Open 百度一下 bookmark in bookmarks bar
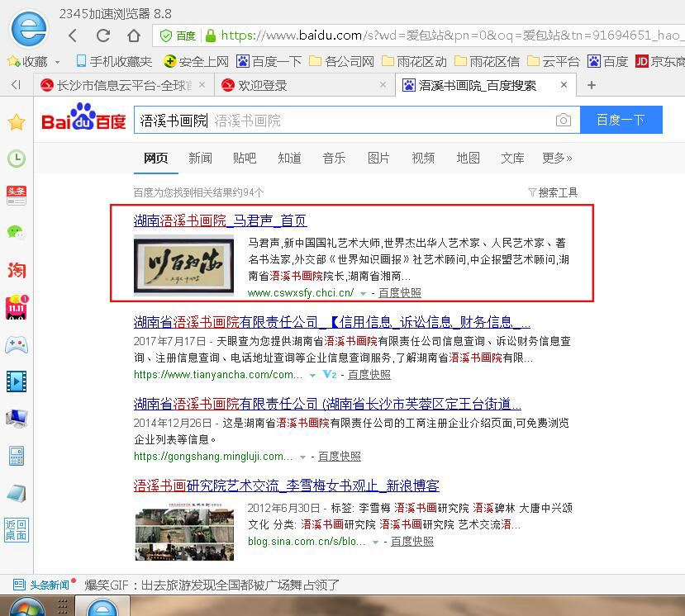Screen dimensions: 685x616 click(x=269, y=62)
